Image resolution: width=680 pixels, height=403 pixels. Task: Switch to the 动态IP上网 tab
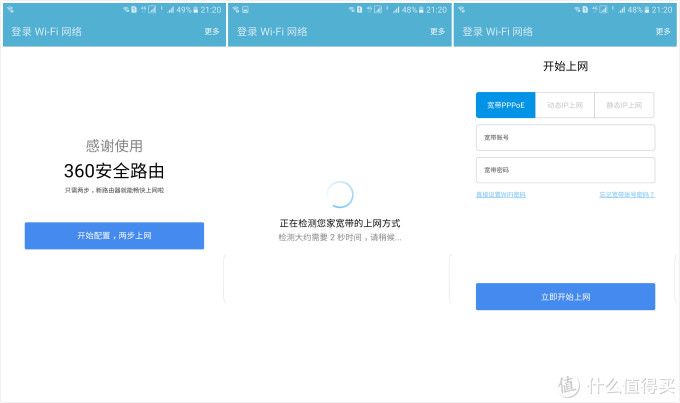coord(565,105)
